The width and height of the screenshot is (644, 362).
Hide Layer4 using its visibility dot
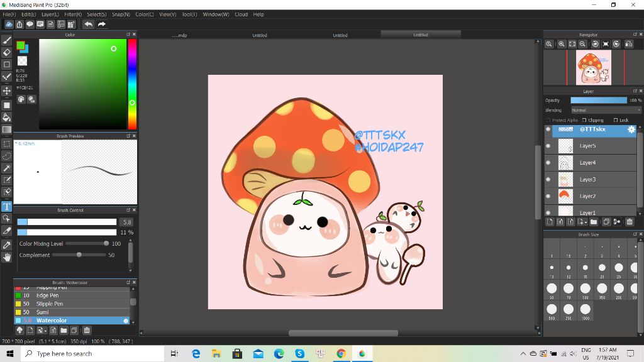548,163
